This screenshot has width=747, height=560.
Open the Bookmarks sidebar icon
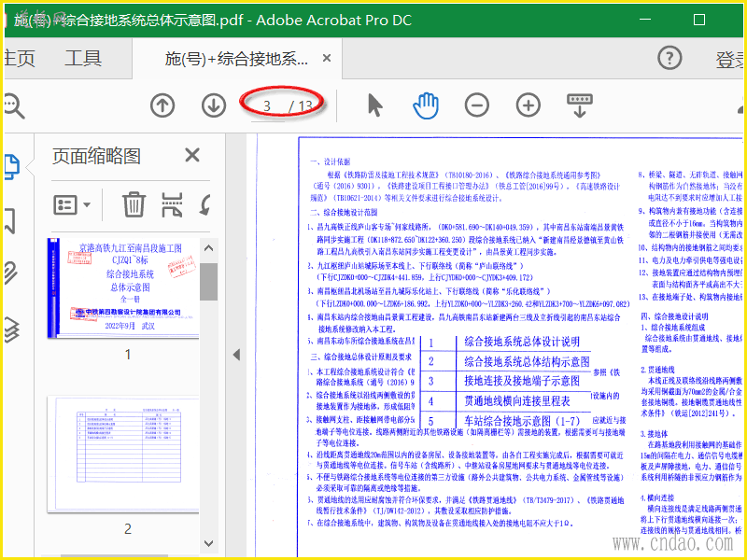(x=10, y=220)
